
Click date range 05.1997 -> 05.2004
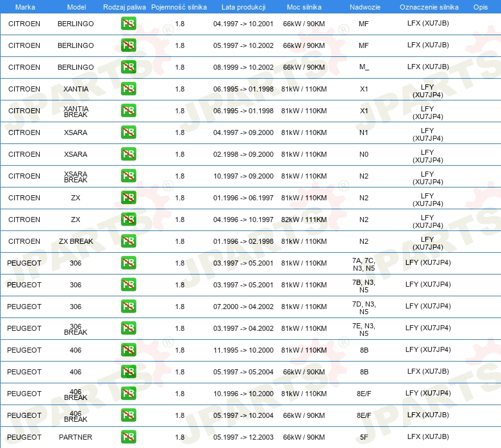[x=243, y=372]
